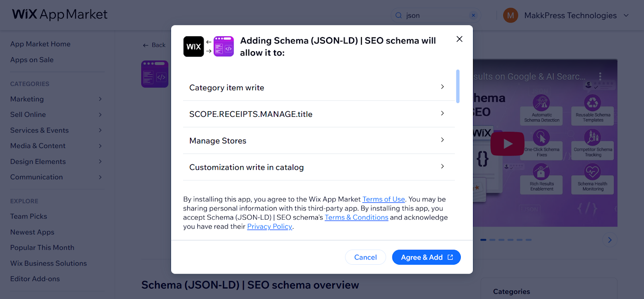The width and height of the screenshot is (644, 299).
Task: Click the Wix App Market logo
Action: [60, 15]
